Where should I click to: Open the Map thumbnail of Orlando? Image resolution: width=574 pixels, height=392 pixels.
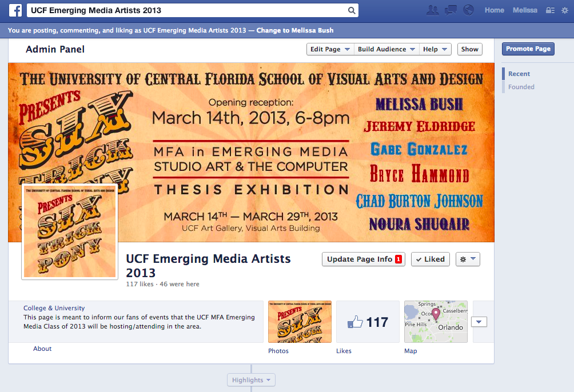(x=436, y=322)
